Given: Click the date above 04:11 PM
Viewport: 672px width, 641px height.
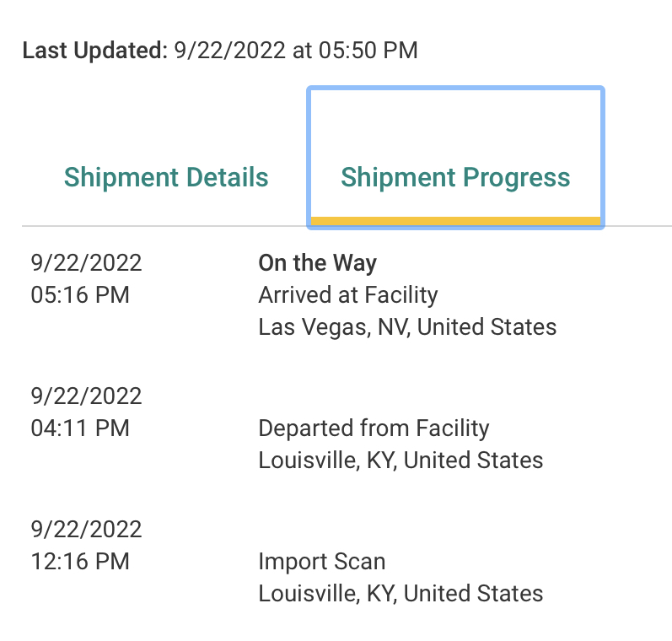Looking at the screenshot, I should (86, 396).
